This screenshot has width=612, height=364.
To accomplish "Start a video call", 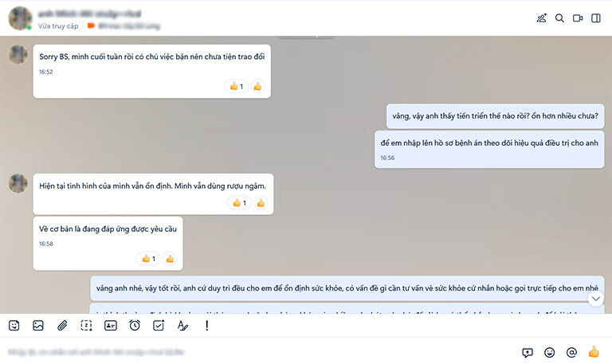I will [x=578, y=18].
